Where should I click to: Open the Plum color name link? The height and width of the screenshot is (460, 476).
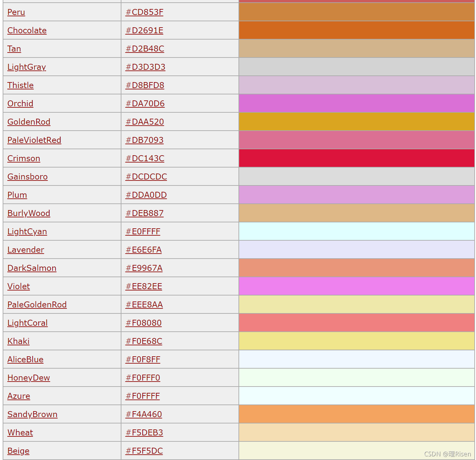pos(17,195)
